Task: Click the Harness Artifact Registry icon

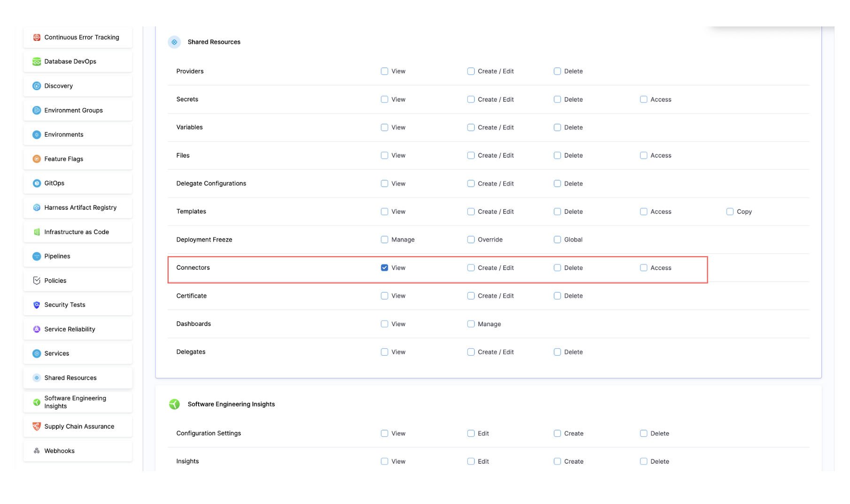Action: click(37, 207)
